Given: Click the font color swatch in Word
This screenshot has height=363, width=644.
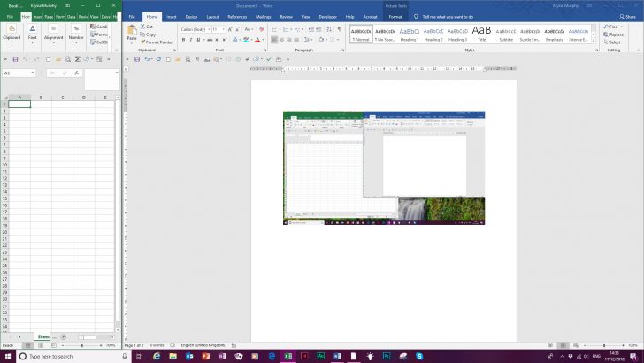Looking at the screenshot, I should click(257, 40).
